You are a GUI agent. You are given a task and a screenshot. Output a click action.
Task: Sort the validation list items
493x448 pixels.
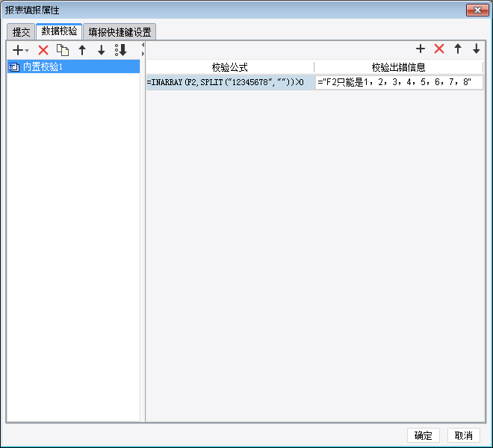[121, 50]
